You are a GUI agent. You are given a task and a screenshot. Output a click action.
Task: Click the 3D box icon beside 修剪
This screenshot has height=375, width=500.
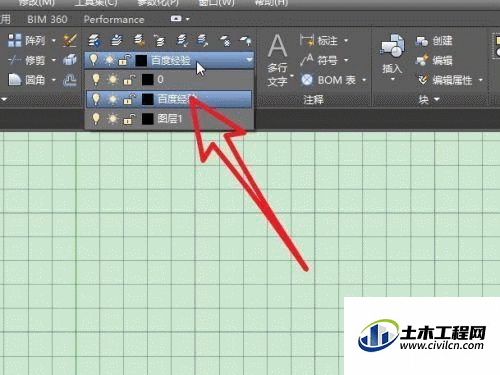click(70, 60)
